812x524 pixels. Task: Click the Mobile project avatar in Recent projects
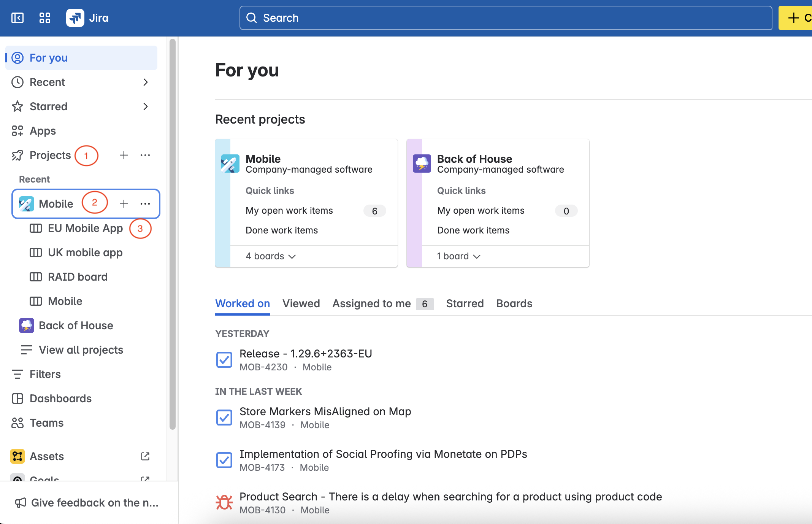click(230, 164)
